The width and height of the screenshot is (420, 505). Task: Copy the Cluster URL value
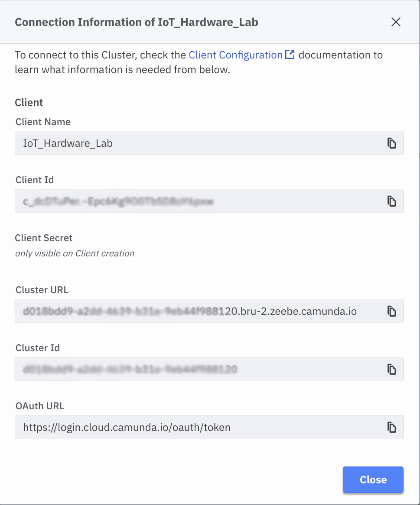(x=391, y=311)
